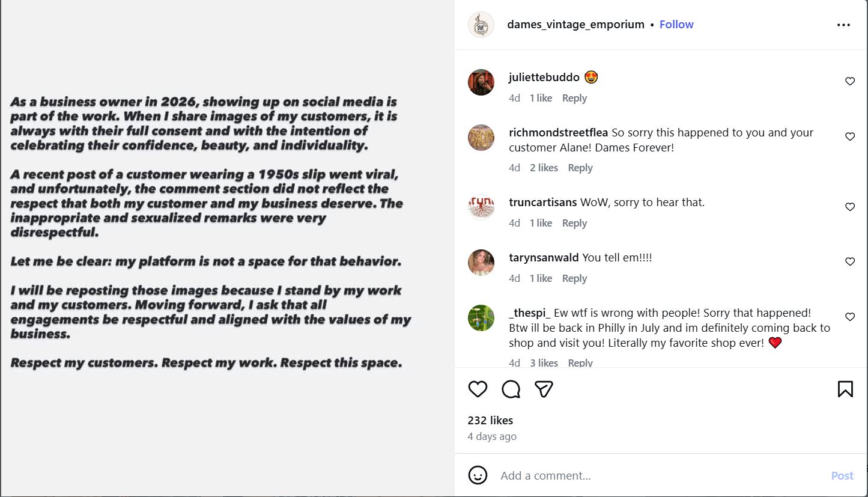Like richmondstreetflea's comment
Viewport: 868px width, 497px height.
click(850, 137)
